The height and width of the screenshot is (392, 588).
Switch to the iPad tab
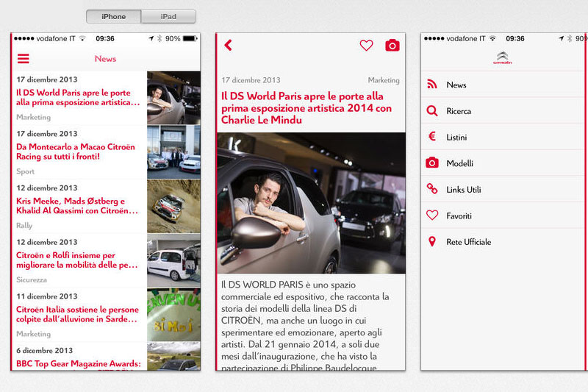point(168,16)
